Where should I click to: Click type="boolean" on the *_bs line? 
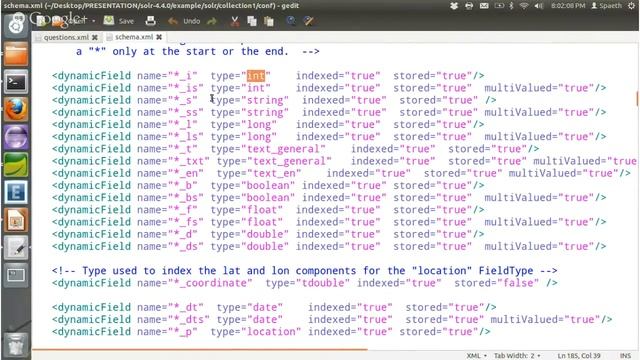click(253, 198)
